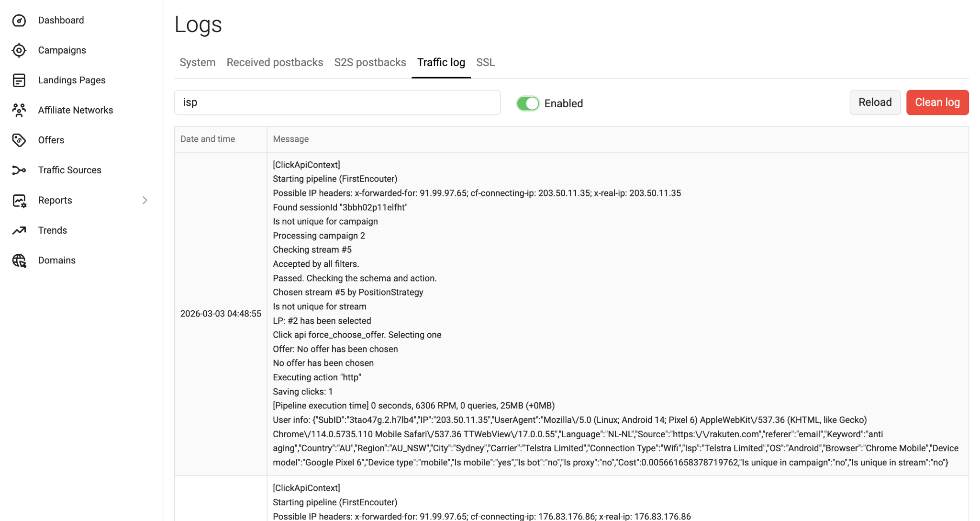Click the Date and time column header
The image size is (980, 521).
pos(208,139)
